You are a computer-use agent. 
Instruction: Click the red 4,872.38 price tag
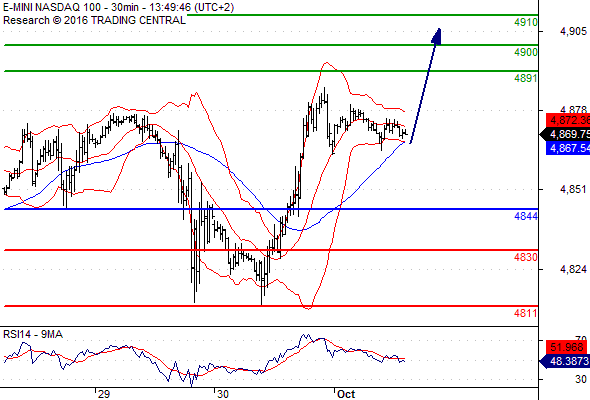click(x=568, y=120)
